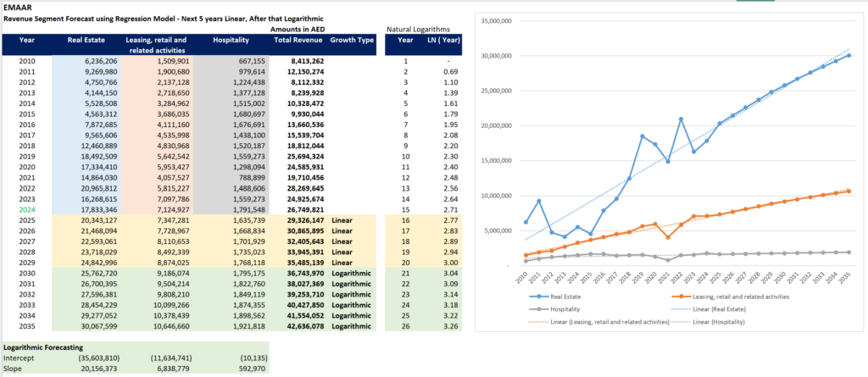This screenshot has height=377, width=868.
Task: Click the Intercept row label
Action: click(20, 359)
